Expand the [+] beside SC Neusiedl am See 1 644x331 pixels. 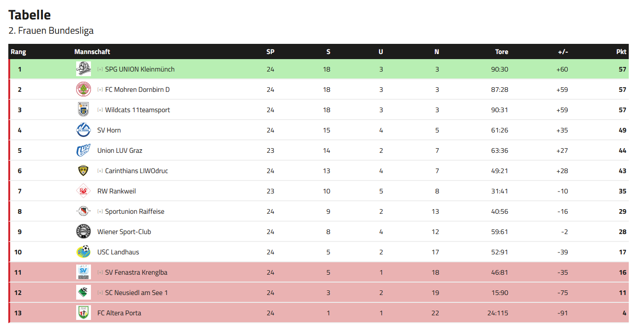[100, 293]
